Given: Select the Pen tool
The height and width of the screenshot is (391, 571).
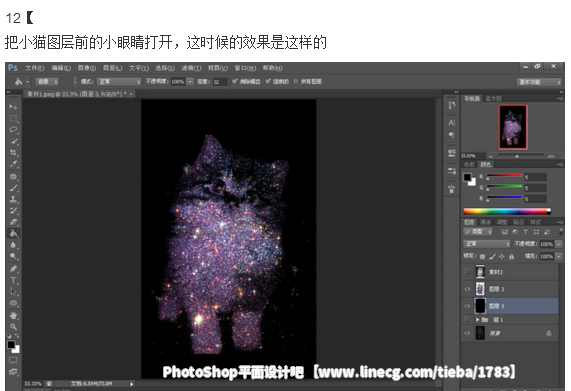Looking at the screenshot, I should coord(13,269).
